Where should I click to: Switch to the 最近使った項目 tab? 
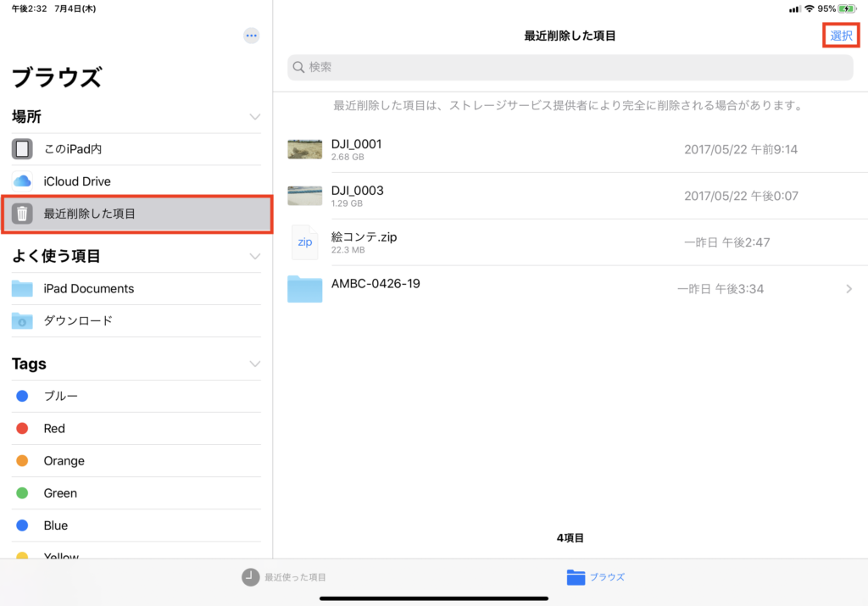point(284,576)
